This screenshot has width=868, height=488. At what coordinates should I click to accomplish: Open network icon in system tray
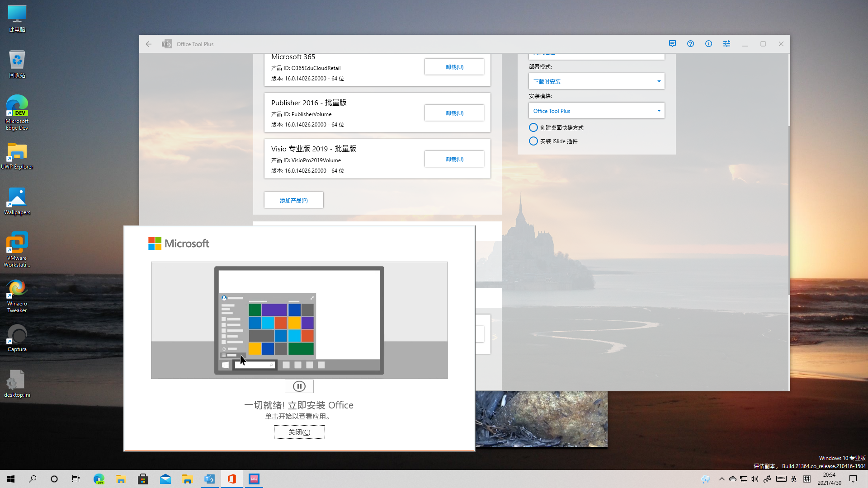coord(744,479)
